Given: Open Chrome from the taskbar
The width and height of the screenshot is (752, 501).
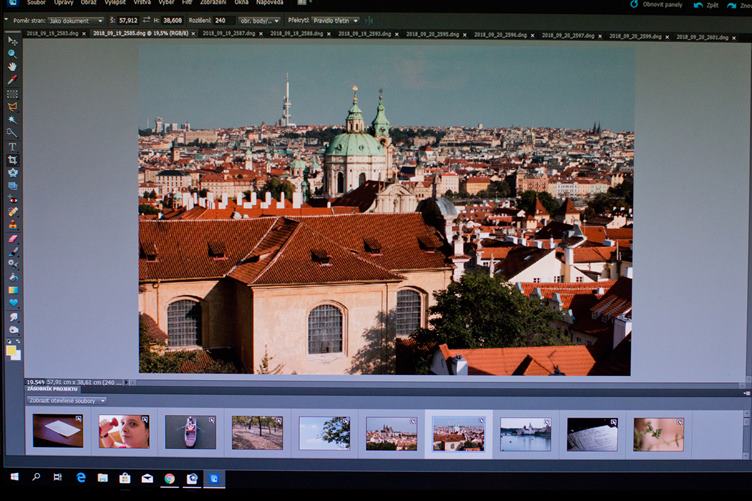Looking at the screenshot, I should tap(169, 478).
